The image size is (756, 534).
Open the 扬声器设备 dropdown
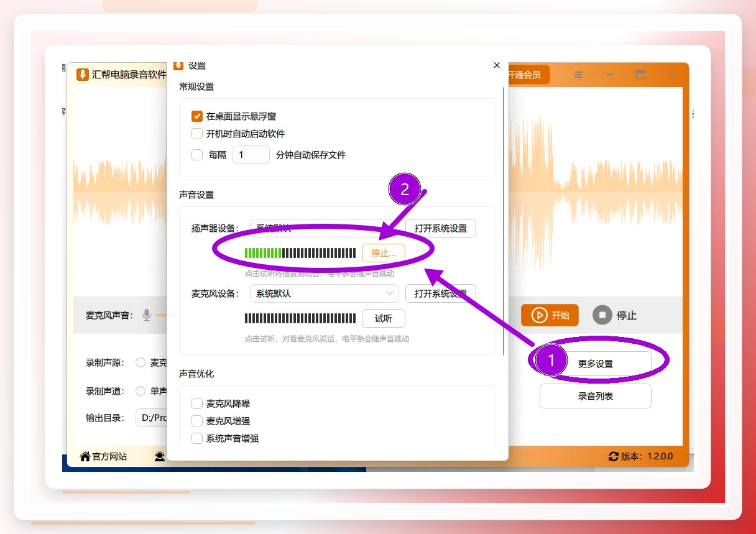[x=325, y=228]
